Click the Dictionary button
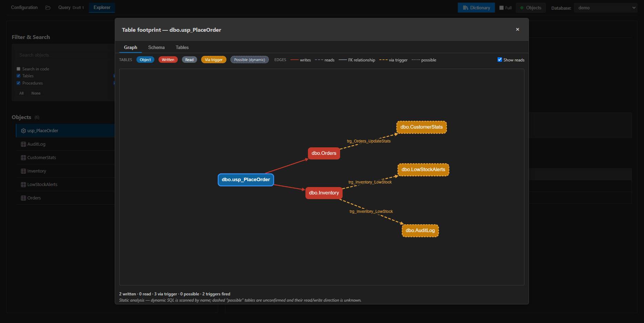The image size is (644, 323). tap(476, 8)
